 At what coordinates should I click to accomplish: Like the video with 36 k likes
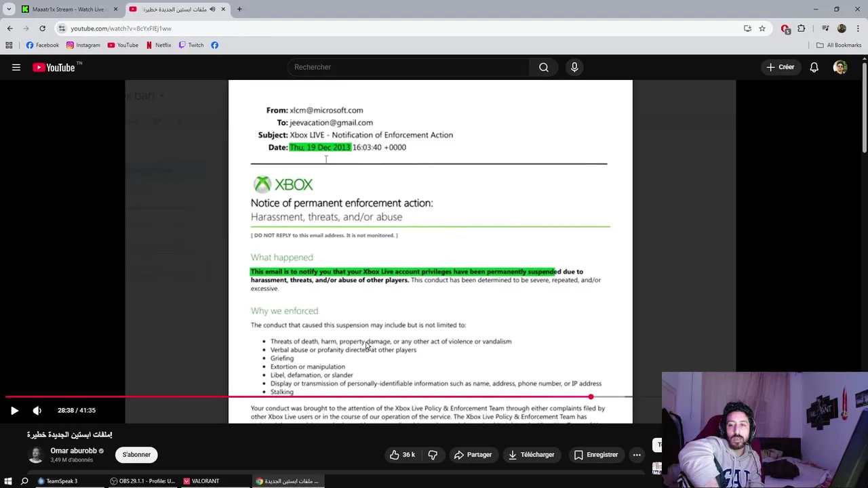tap(402, 455)
